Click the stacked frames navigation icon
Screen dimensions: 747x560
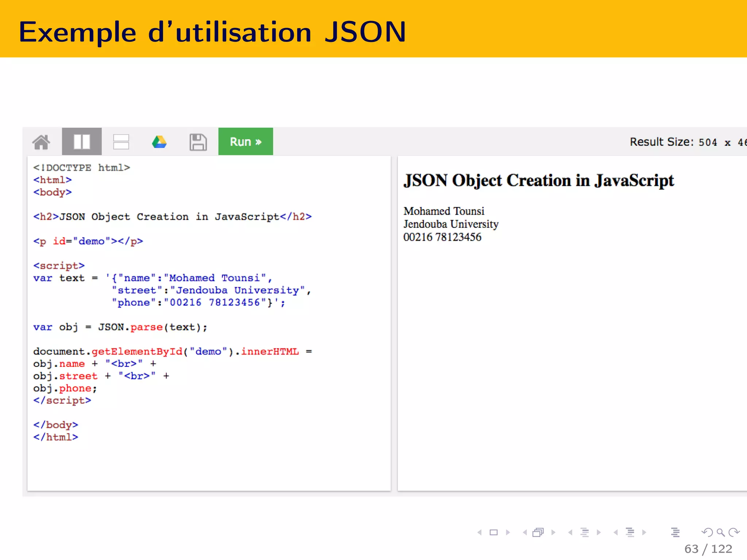[x=538, y=533]
